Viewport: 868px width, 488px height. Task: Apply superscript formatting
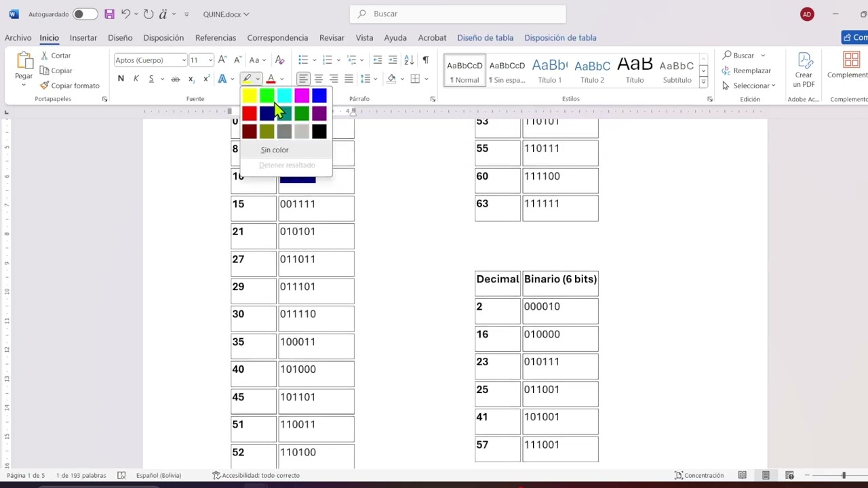click(x=206, y=79)
